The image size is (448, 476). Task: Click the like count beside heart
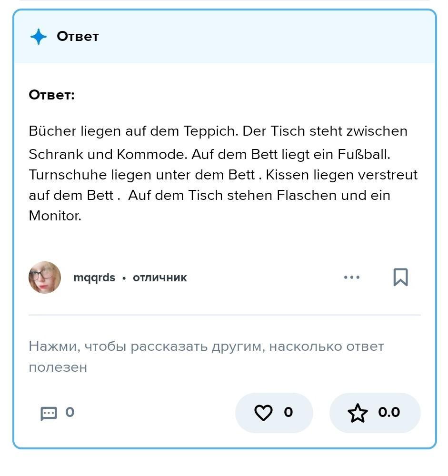click(x=288, y=412)
